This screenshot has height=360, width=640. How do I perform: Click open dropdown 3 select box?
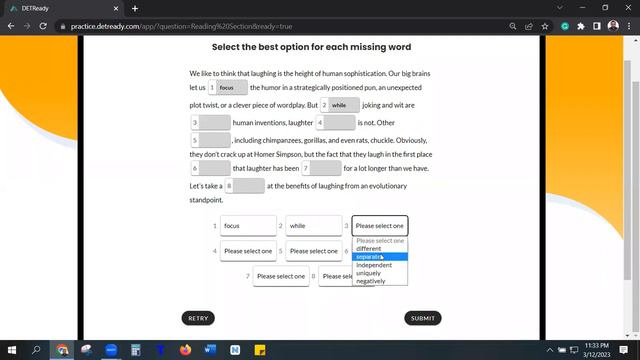[380, 226]
